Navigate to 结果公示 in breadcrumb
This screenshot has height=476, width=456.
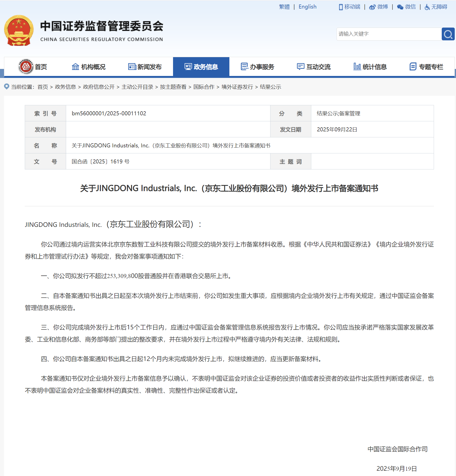coord(271,87)
